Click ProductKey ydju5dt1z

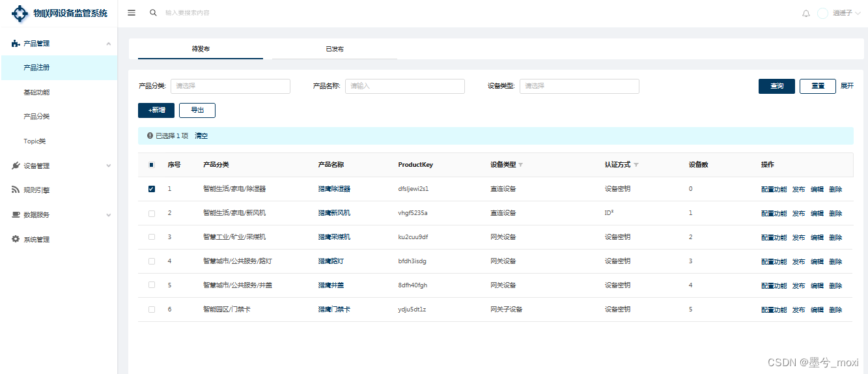pos(412,309)
